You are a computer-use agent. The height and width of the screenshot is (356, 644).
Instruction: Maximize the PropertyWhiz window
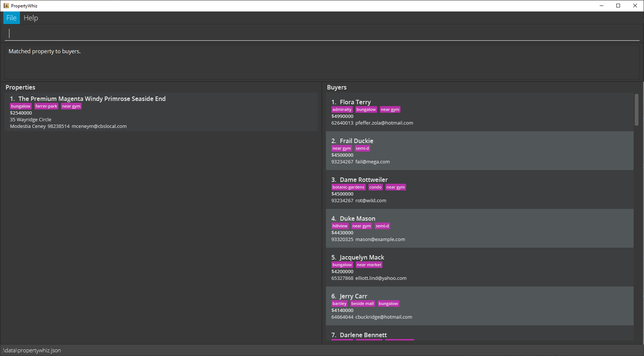[618, 6]
